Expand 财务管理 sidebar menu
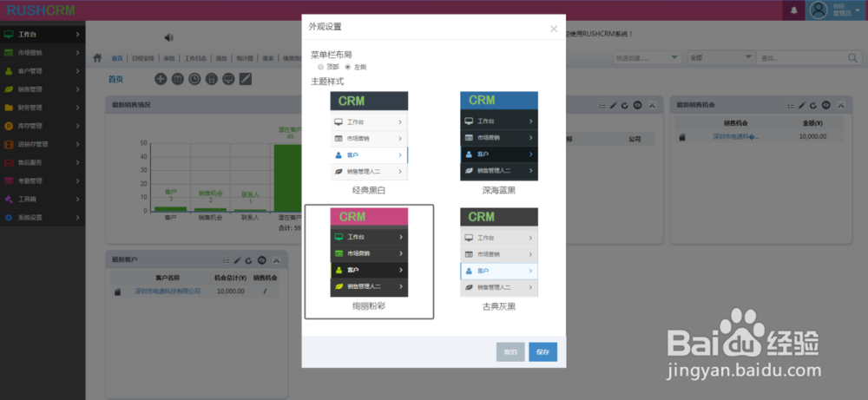Viewport: 868px width, 400px height. pos(43,108)
